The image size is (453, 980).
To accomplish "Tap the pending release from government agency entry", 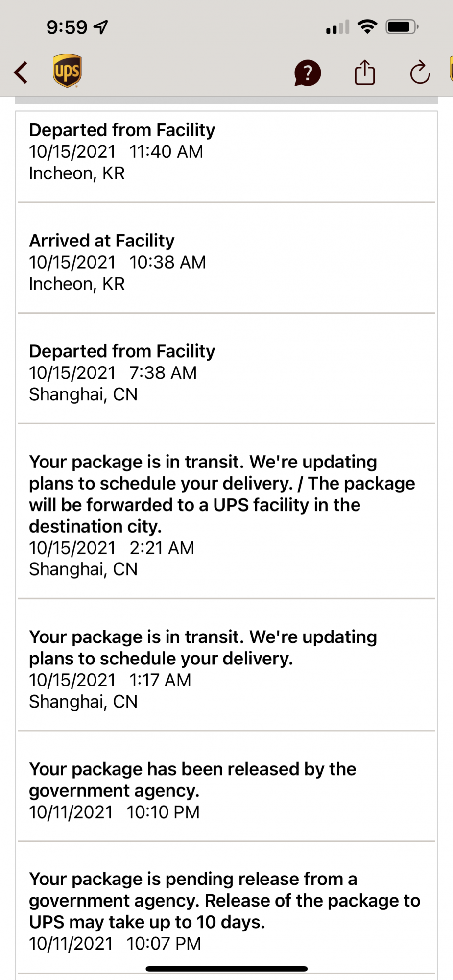I will [x=226, y=911].
